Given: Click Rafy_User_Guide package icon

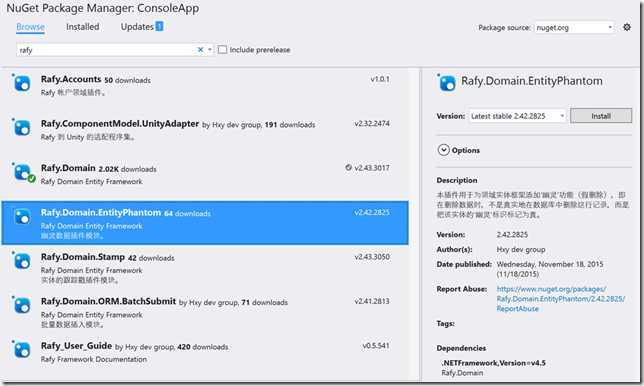Looking at the screenshot, I should 21,349.
